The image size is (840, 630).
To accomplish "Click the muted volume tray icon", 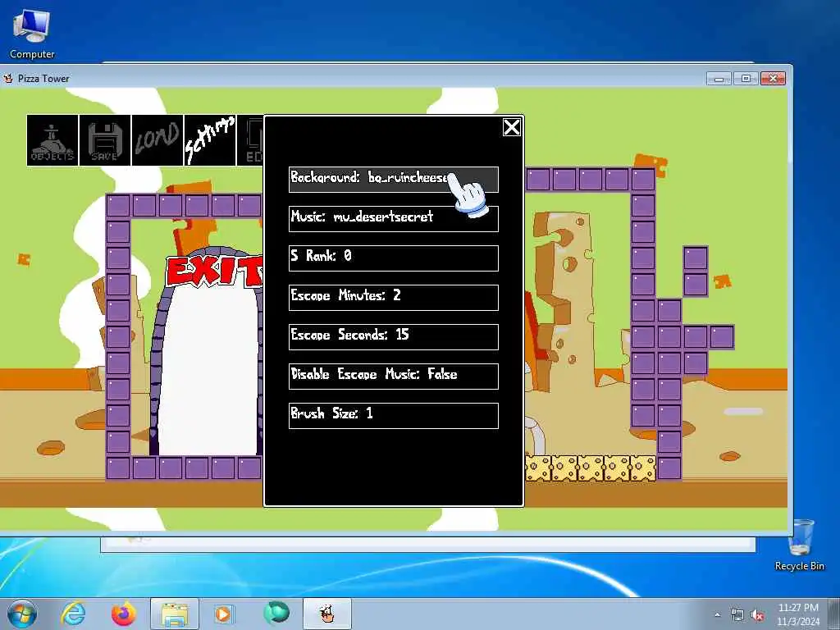I will 757,615.
